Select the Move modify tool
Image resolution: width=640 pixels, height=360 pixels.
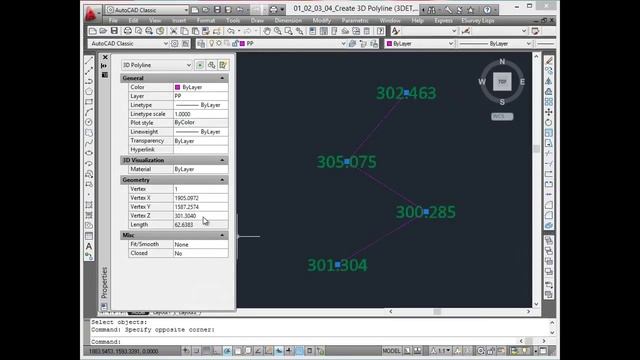(549, 112)
